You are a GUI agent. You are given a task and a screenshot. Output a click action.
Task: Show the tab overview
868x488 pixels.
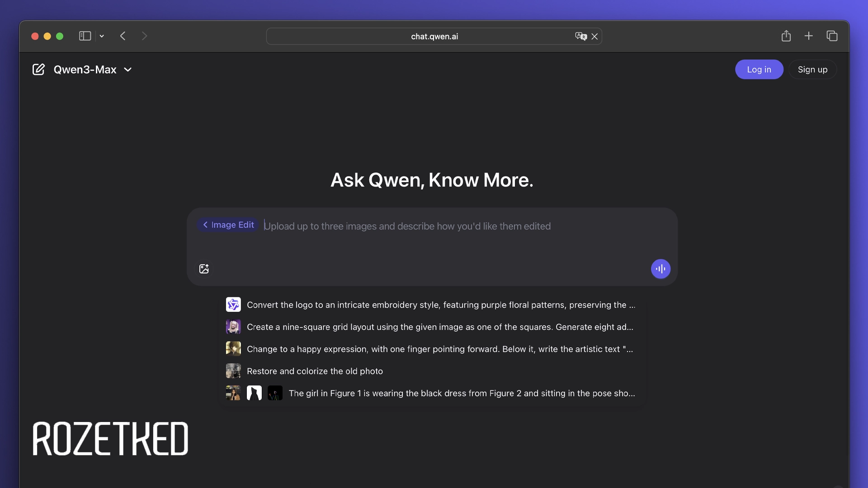pos(832,36)
